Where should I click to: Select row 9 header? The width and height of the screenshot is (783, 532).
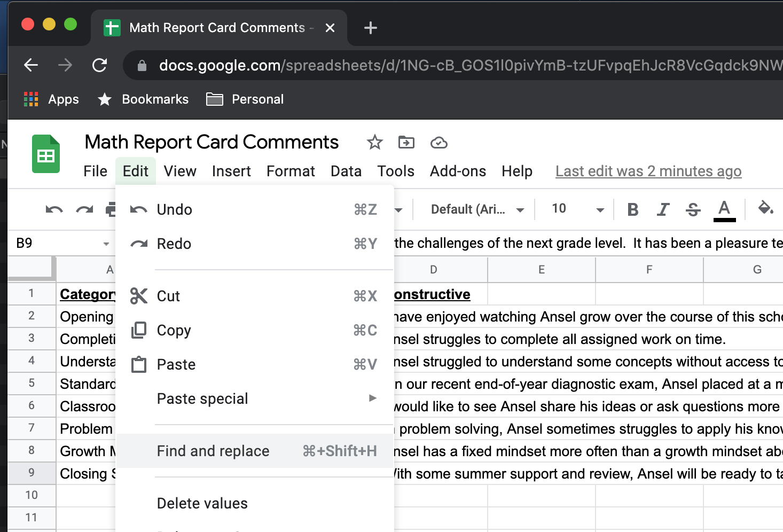32,473
